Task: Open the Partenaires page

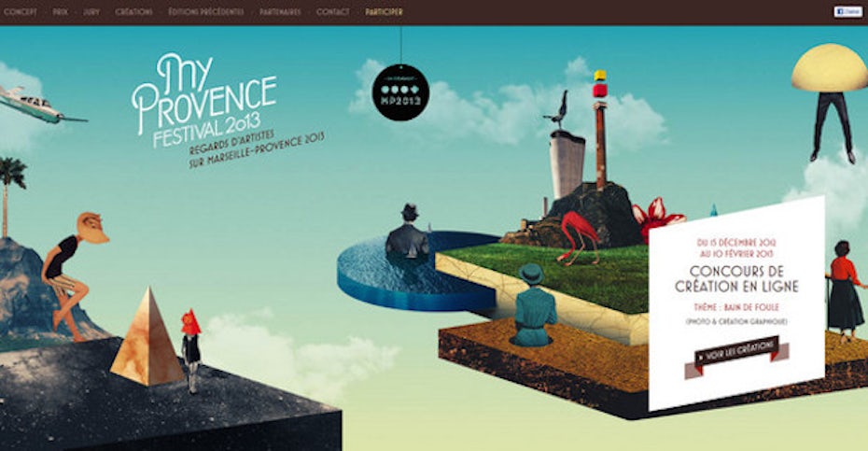Action: coord(280,12)
